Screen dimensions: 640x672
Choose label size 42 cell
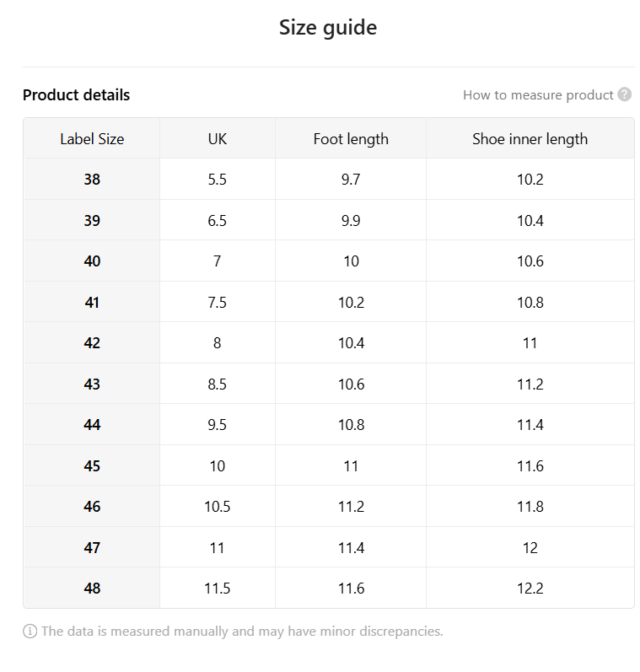click(92, 343)
